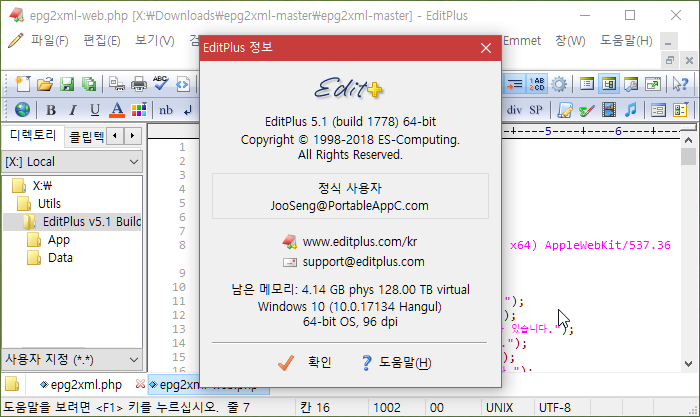Open the 보기(V) menu

tap(154, 41)
